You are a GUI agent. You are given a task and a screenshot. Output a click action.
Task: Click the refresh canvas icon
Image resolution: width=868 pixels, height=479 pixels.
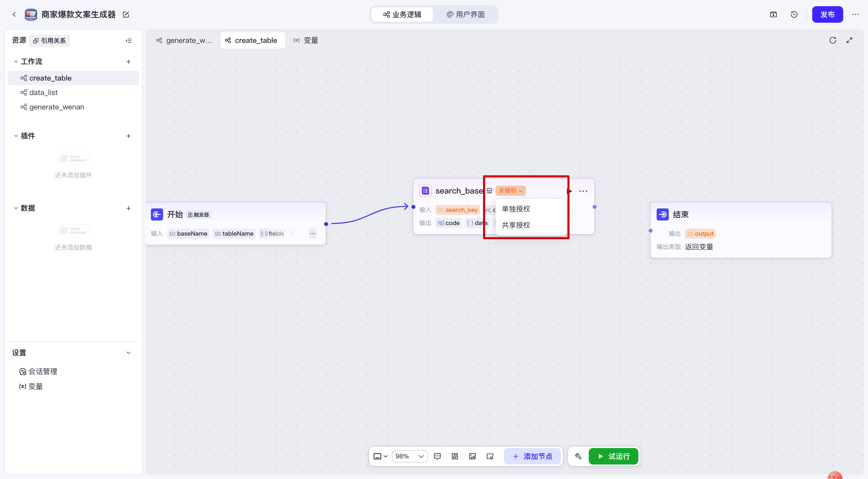click(833, 41)
